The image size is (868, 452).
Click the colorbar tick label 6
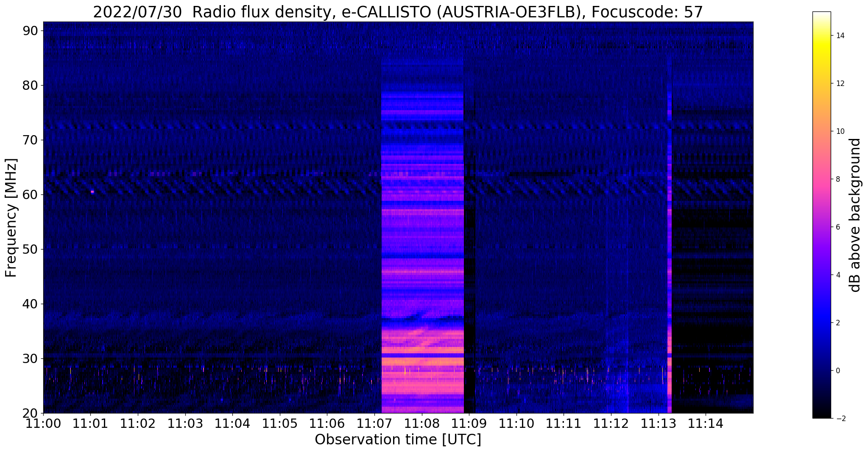tap(837, 227)
